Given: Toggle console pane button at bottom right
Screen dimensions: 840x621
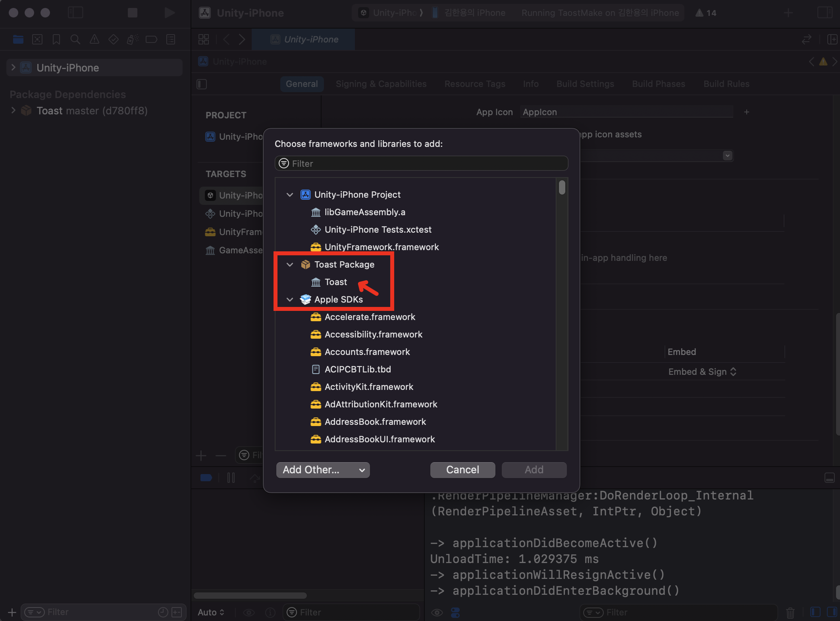Looking at the screenshot, I should 832,612.
